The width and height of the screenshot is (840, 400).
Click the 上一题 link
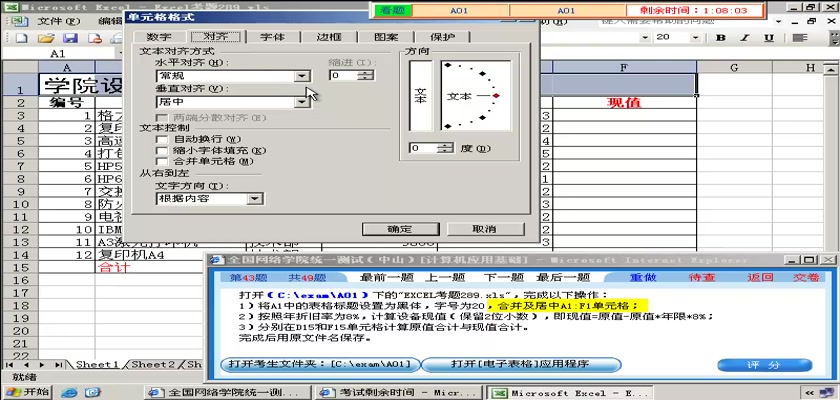tap(445, 277)
